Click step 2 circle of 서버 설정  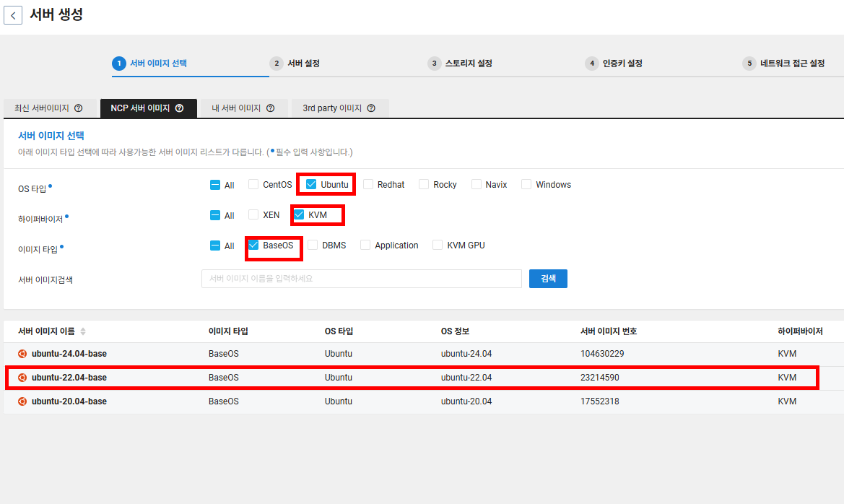click(277, 64)
